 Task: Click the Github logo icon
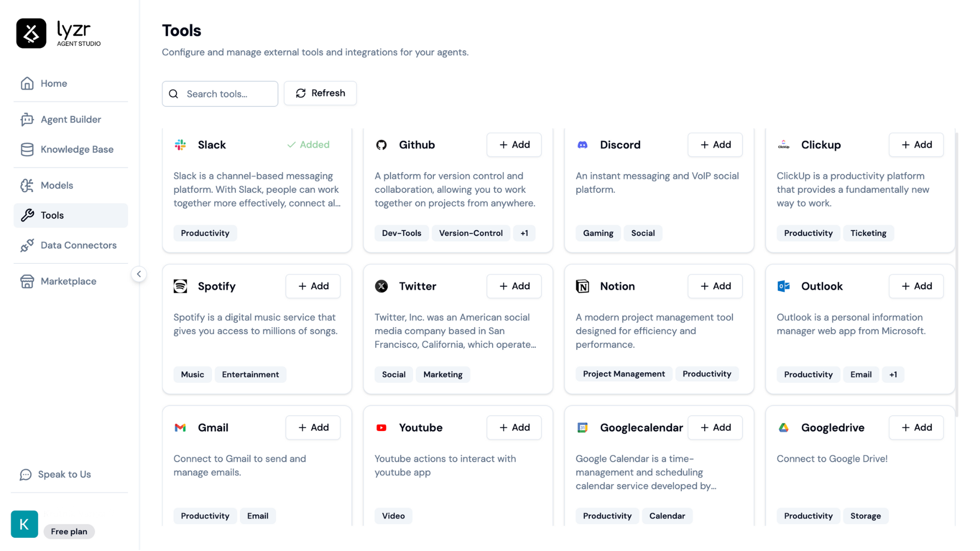click(381, 144)
